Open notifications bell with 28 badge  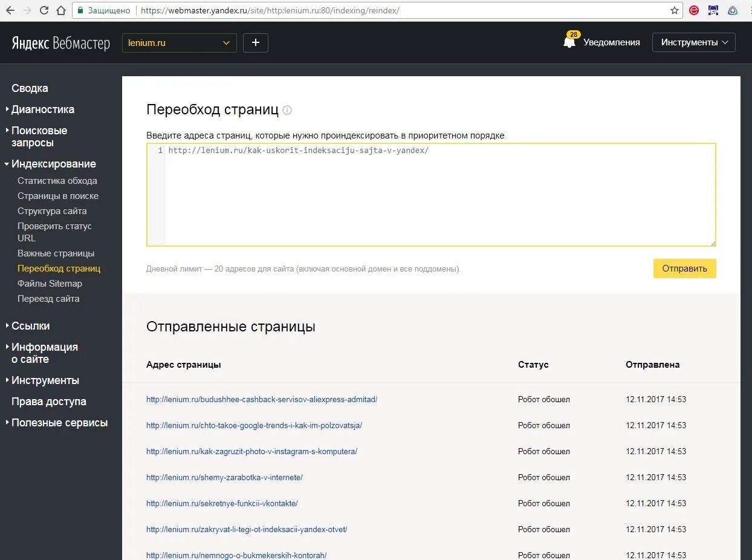569,41
